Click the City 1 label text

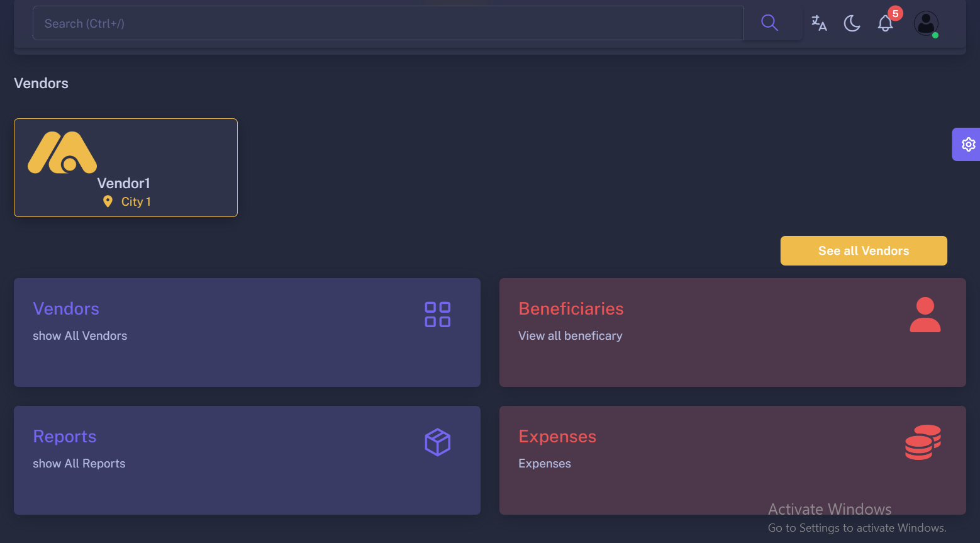(136, 201)
